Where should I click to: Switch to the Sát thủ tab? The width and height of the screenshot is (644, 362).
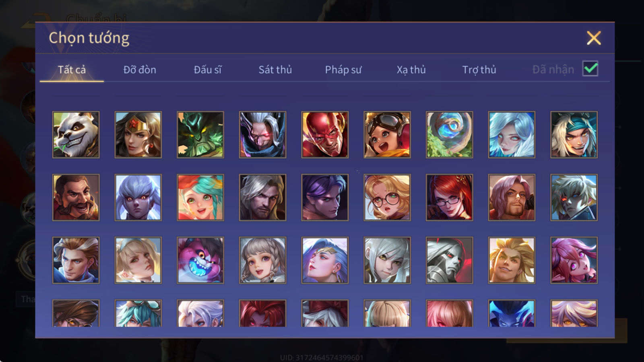click(x=275, y=70)
